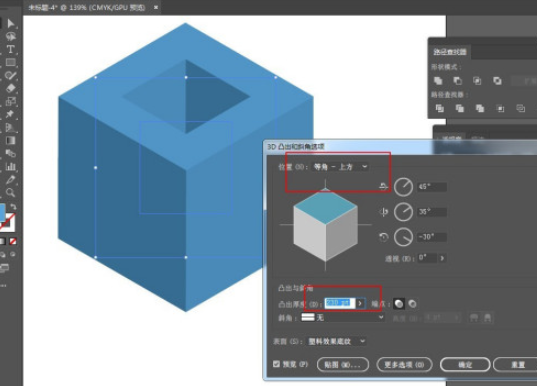Expand the extrude depth slider arrow
The width and height of the screenshot is (537, 386).
click(360, 303)
